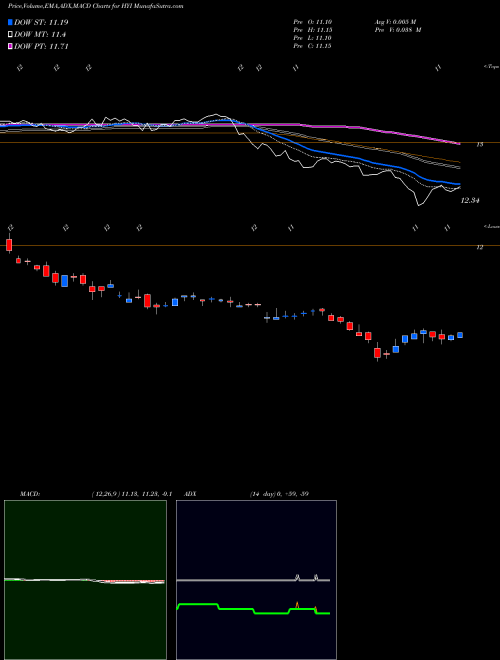Click the MACD (12,26,9) values header

(x=131, y=494)
